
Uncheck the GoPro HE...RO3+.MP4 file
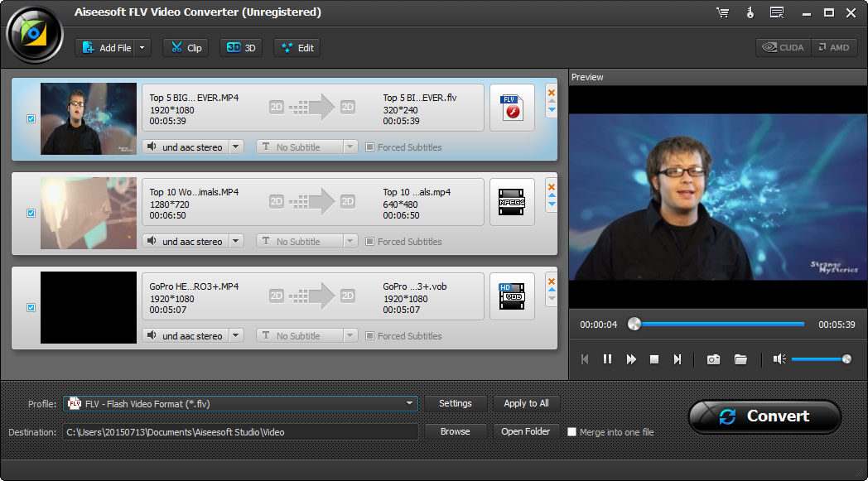pyautogui.click(x=31, y=307)
